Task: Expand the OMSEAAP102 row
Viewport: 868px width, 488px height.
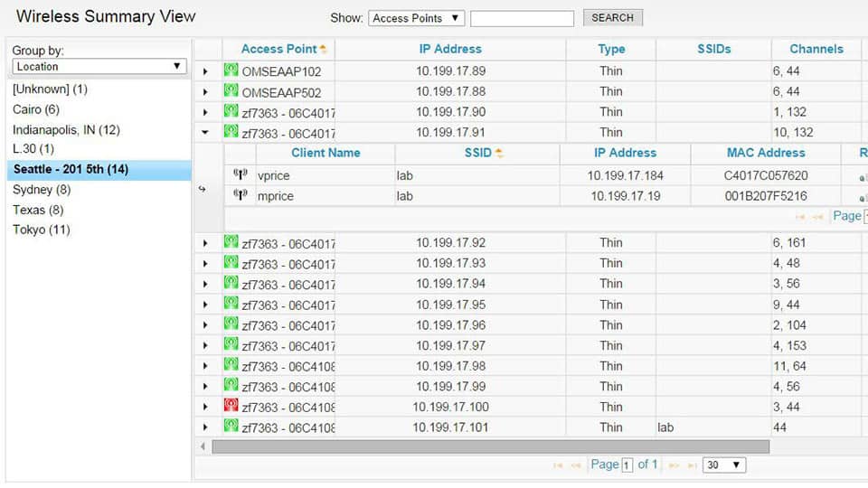Action: [x=205, y=71]
